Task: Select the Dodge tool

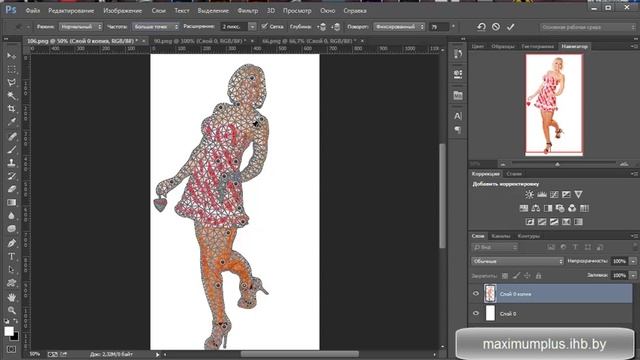Action: pyautogui.click(x=11, y=229)
